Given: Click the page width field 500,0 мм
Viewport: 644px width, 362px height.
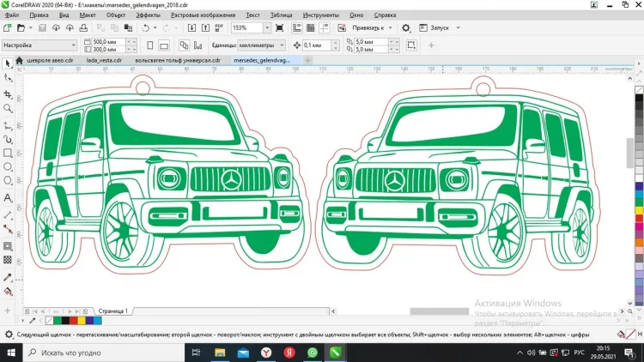Looking at the screenshot, I should coord(107,42).
